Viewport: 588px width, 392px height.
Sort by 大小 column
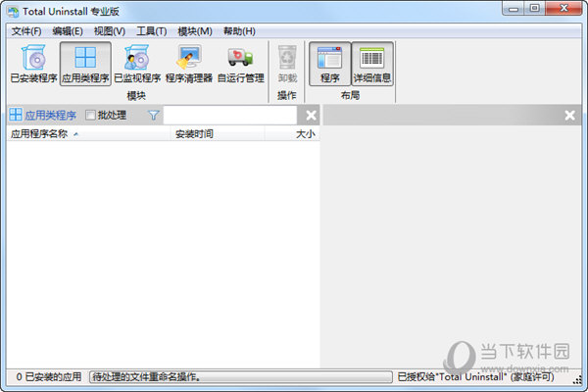tap(292, 134)
